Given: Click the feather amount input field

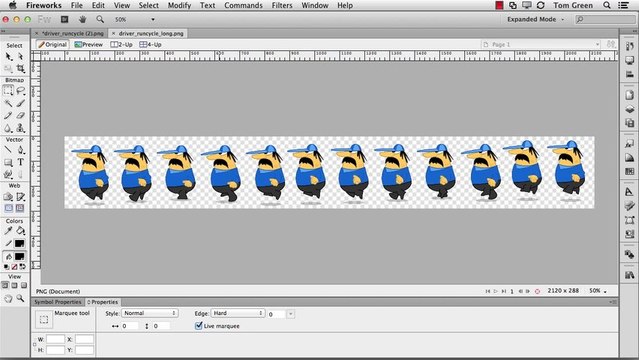Looking at the screenshot, I should pos(276,314).
